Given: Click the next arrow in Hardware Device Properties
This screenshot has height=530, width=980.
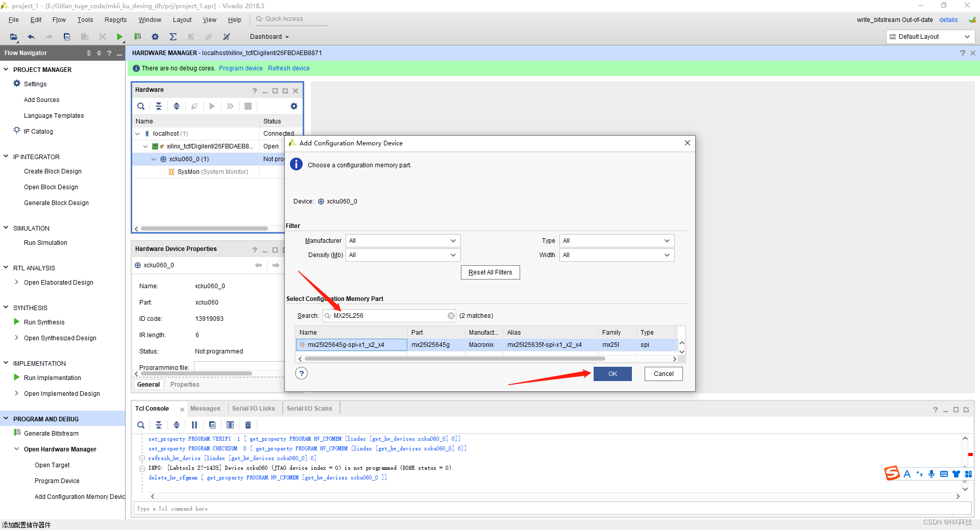Looking at the screenshot, I should [276, 265].
